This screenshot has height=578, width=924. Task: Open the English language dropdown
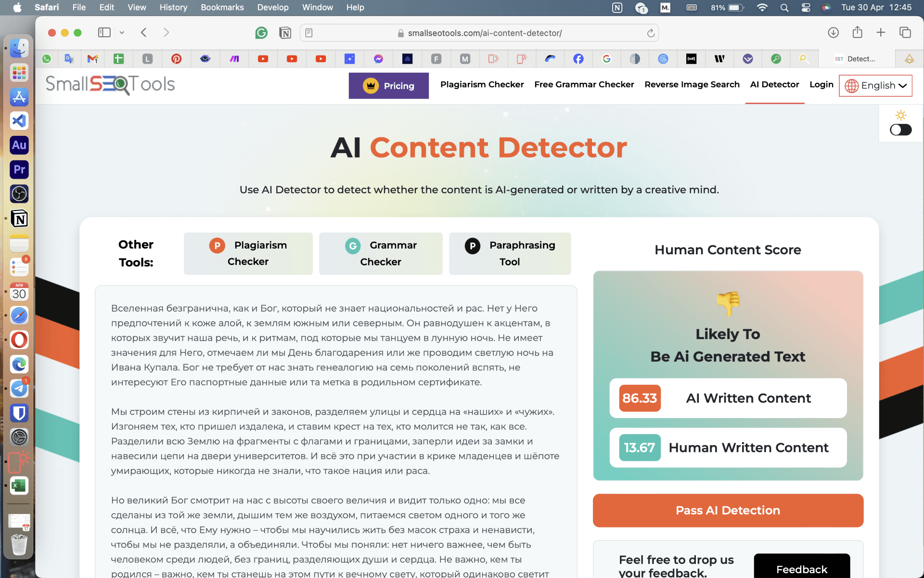pyautogui.click(x=876, y=86)
